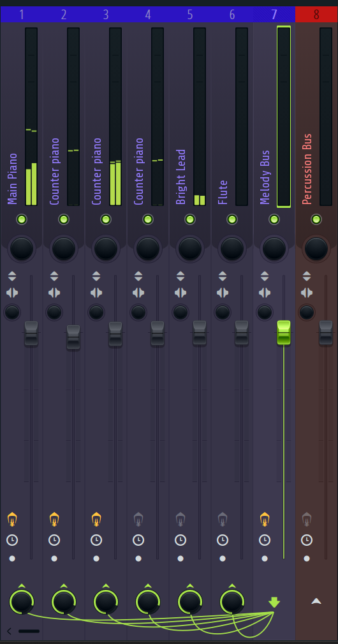Image resolution: width=338 pixels, height=644 pixels.
Task: Swap stereo channels on track 2 Counter piano
Action: 54,293
